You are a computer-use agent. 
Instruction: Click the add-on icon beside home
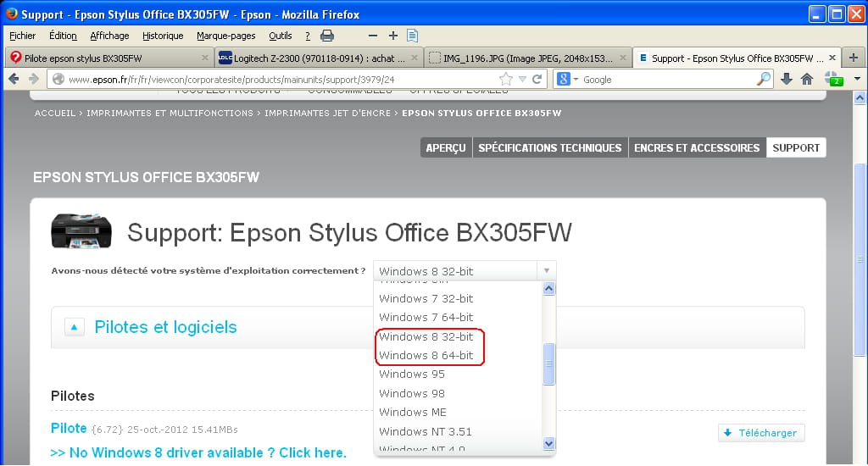(834, 79)
